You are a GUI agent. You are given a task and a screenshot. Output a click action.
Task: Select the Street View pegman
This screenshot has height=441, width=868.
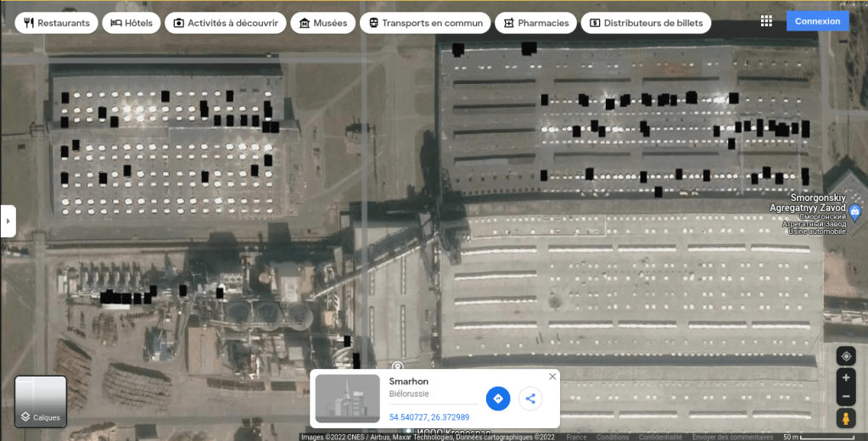coord(845,418)
